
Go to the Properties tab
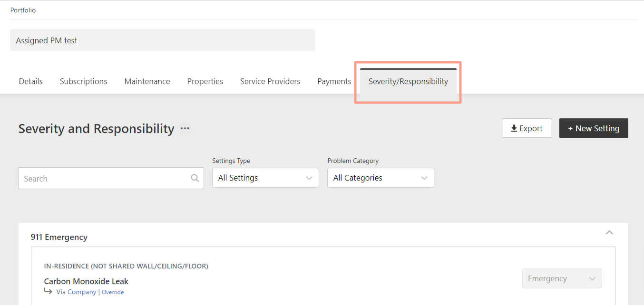point(205,81)
